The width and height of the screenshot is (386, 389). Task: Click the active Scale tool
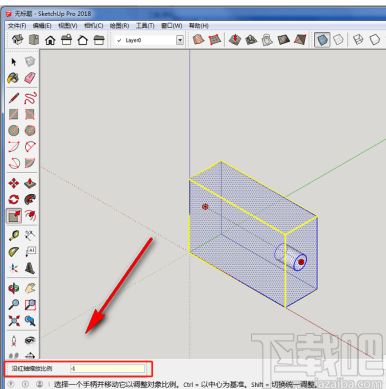(14, 216)
